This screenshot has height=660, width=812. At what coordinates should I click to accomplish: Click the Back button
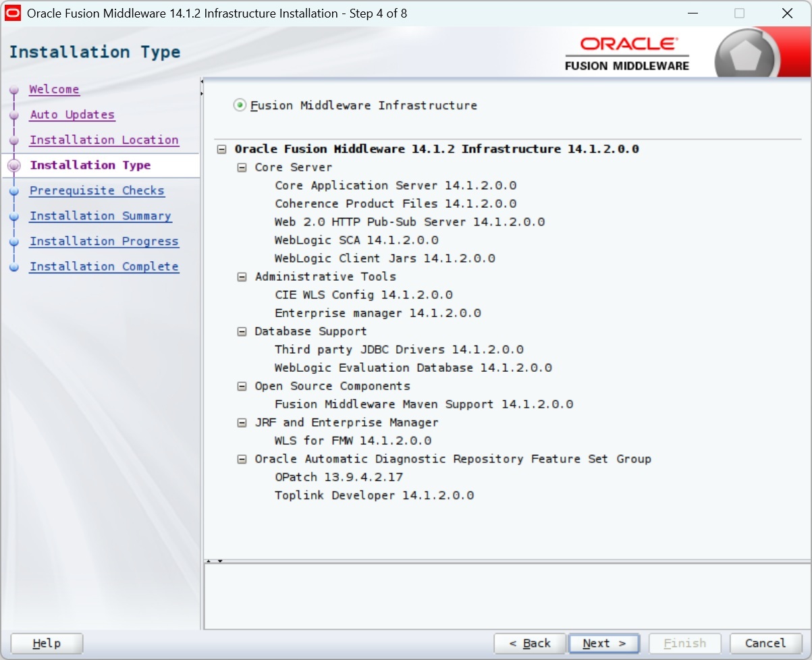coord(530,643)
